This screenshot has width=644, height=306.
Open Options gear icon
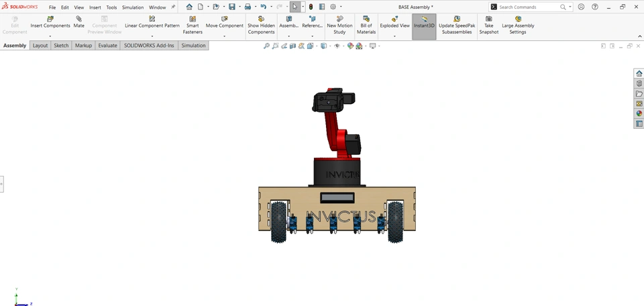333,7
